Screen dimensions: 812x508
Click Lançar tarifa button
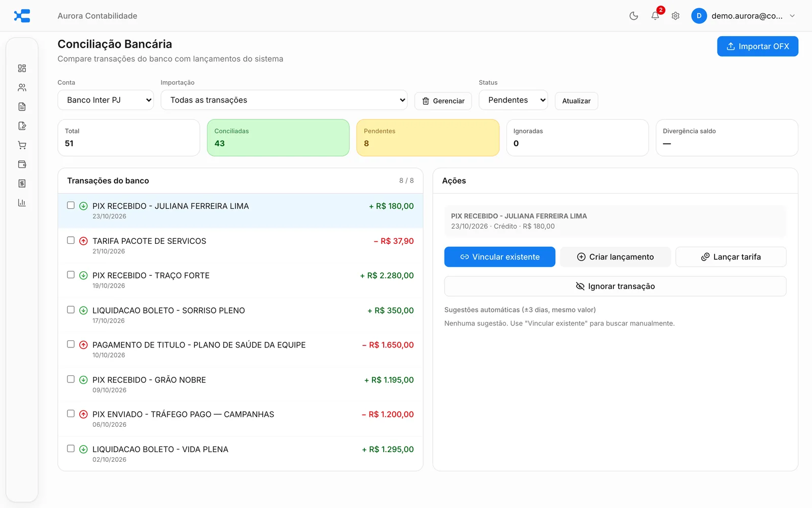click(731, 257)
